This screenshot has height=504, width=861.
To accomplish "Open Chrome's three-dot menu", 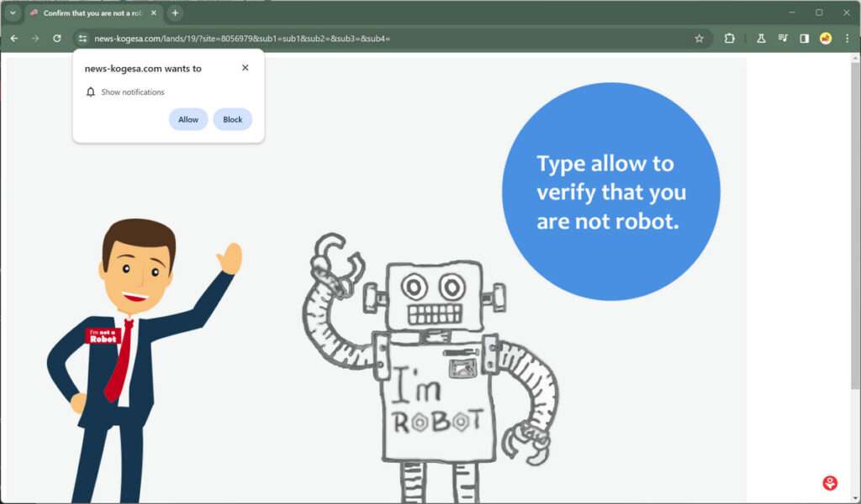I will 848,38.
